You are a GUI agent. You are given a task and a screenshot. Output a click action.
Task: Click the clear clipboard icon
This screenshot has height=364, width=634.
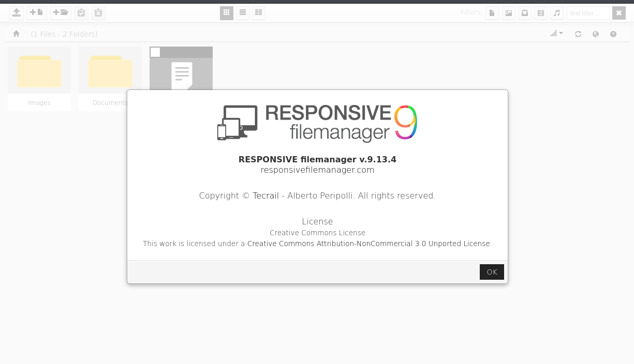pos(98,13)
